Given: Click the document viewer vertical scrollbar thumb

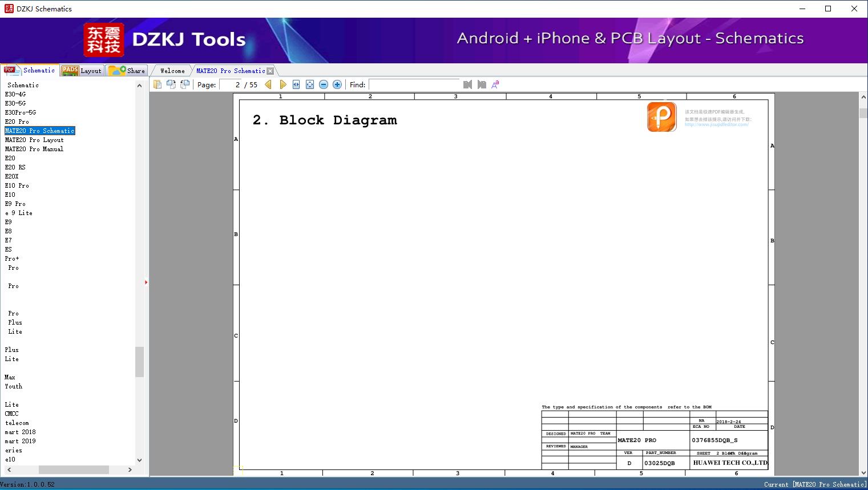Looking at the screenshot, I should (x=863, y=113).
